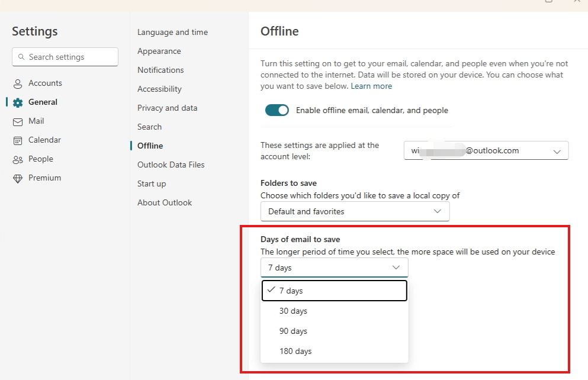Click the Accounts person icon

tap(18, 83)
